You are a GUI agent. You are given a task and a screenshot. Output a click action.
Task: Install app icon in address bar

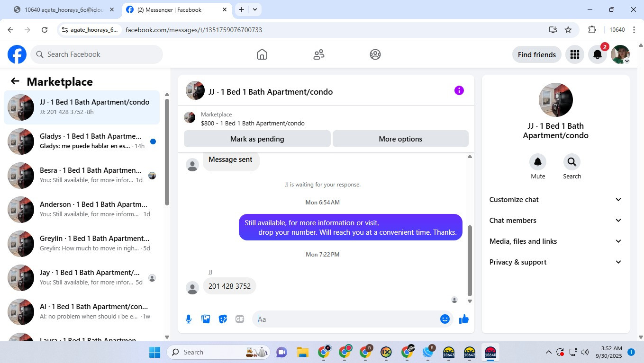click(553, 30)
